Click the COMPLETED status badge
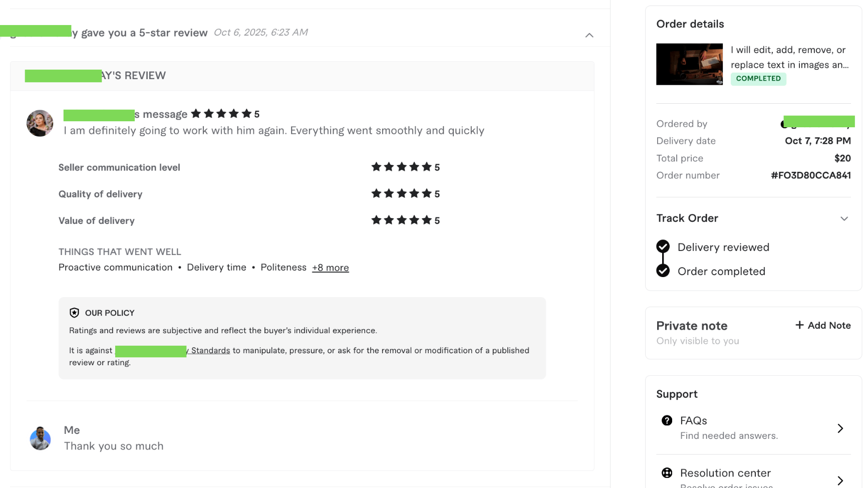Viewport: 868px width, 488px height. pos(758,79)
